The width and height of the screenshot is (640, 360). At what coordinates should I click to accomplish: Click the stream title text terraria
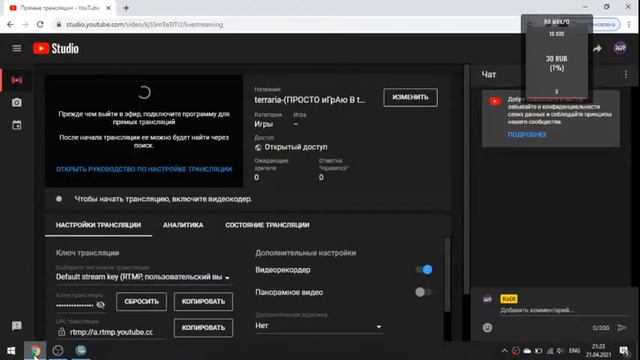click(x=310, y=100)
